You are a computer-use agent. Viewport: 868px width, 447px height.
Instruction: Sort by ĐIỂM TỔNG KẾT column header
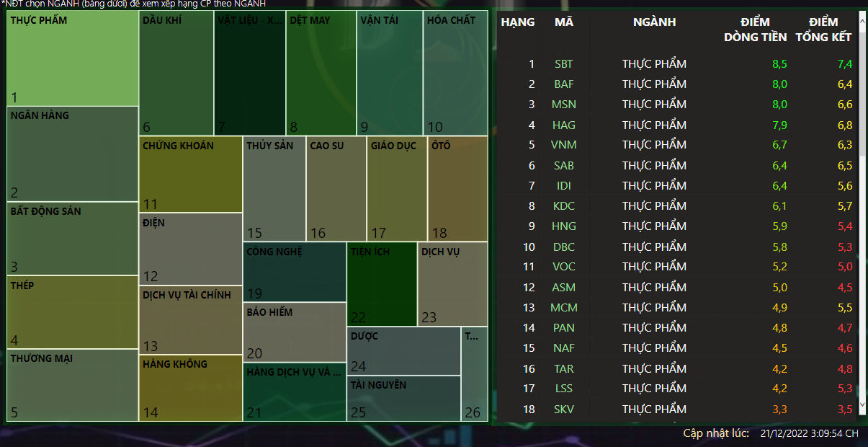(823, 30)
